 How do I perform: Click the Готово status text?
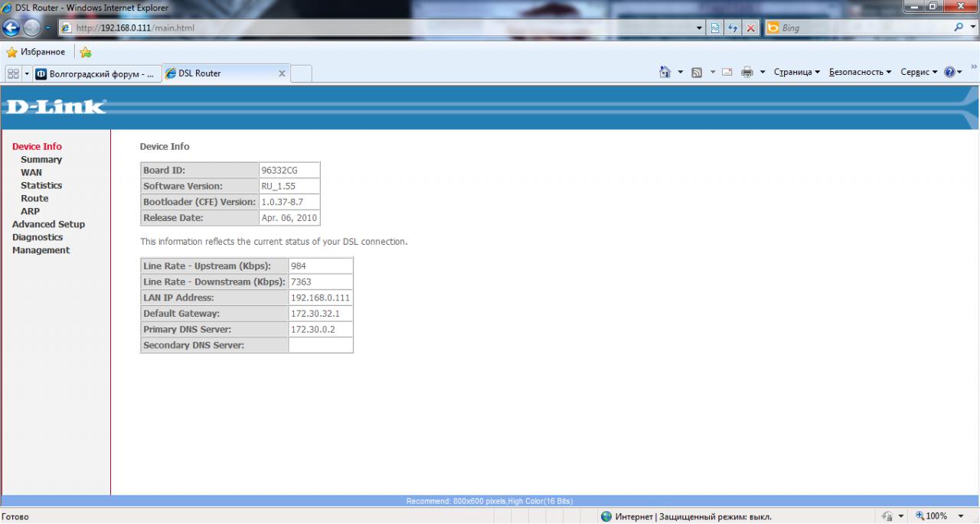click(15, 517)
